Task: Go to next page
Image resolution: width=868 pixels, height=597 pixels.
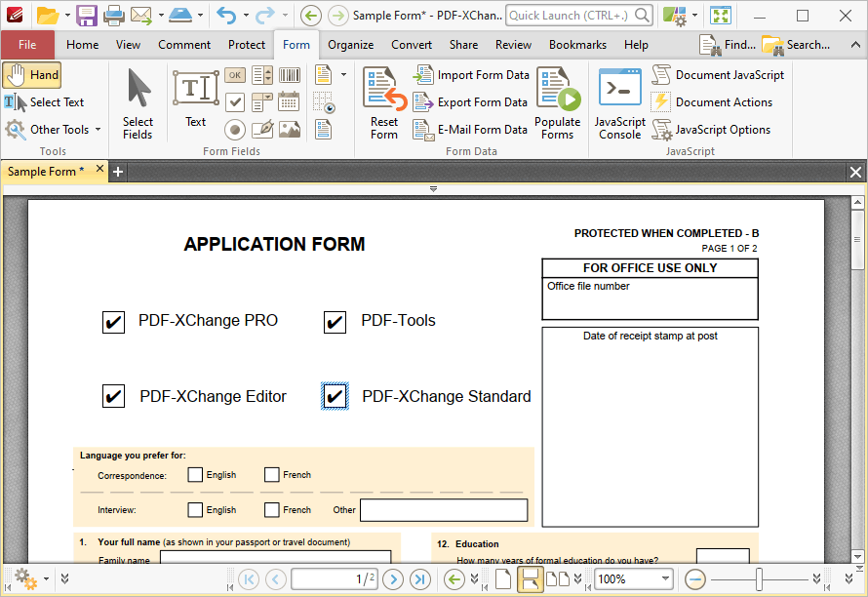Action: coord(393,579)
